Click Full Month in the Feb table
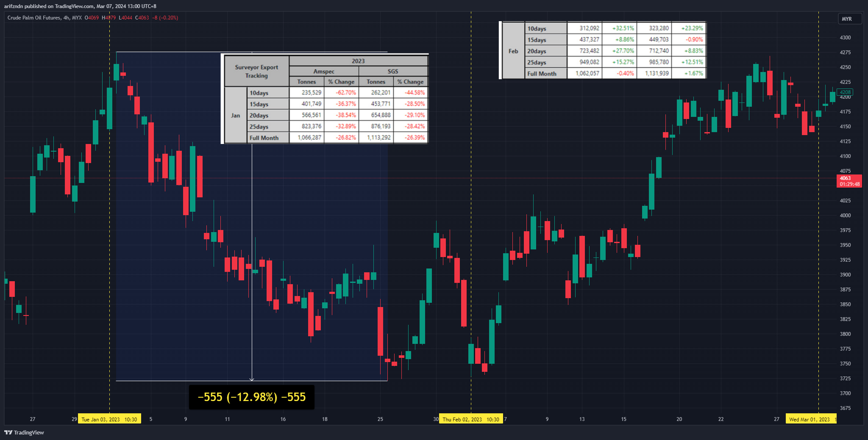Viewport: 868px width, 440px height. (542, 74)
